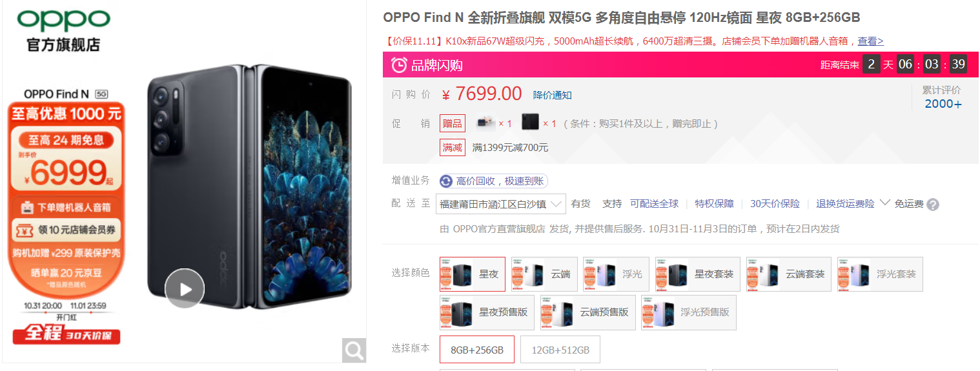Select the 云端预售版 presale option
The width and height of the screenshot is (980, 371).
click(588, 312)
